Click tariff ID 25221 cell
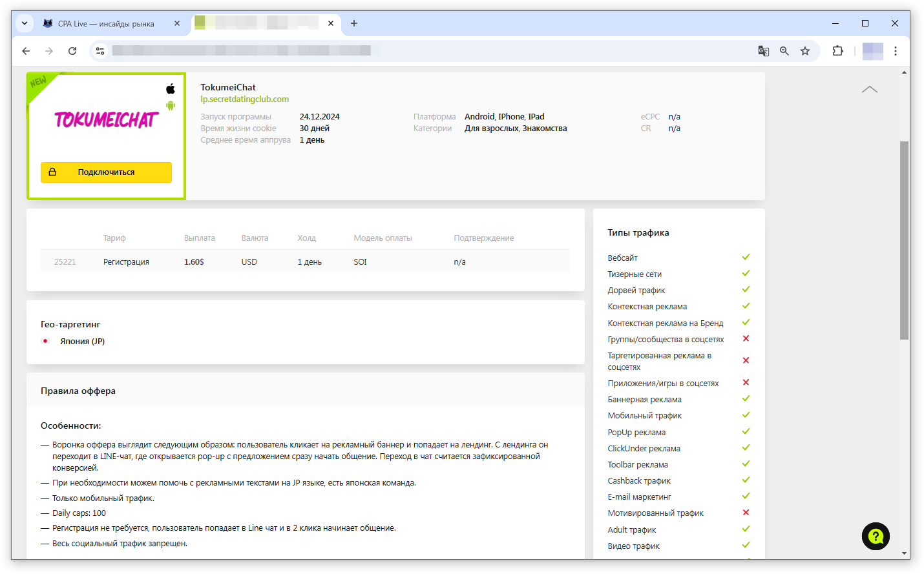The image size is (924, 574). [65, 262]
